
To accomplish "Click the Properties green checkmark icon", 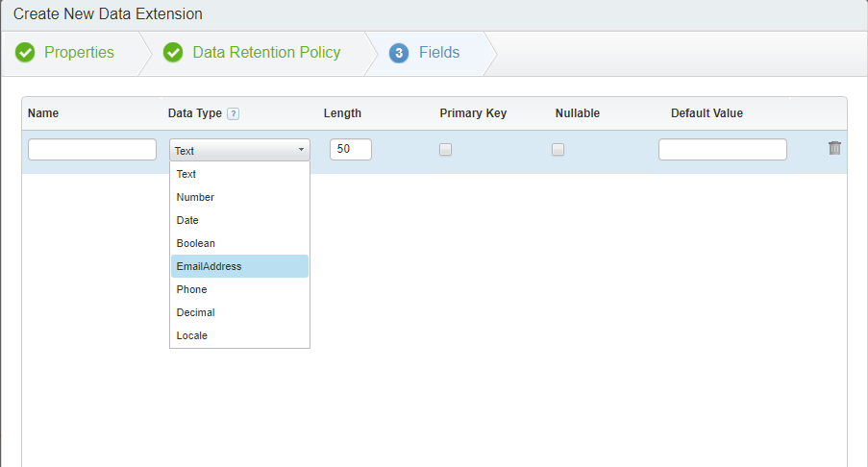I will click(25, 53).
